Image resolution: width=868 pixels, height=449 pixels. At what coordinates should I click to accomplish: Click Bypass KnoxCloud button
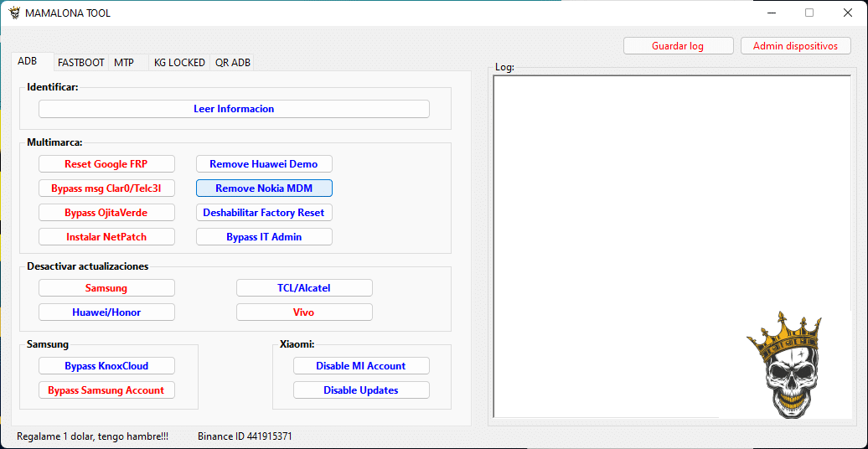(106, 366)
